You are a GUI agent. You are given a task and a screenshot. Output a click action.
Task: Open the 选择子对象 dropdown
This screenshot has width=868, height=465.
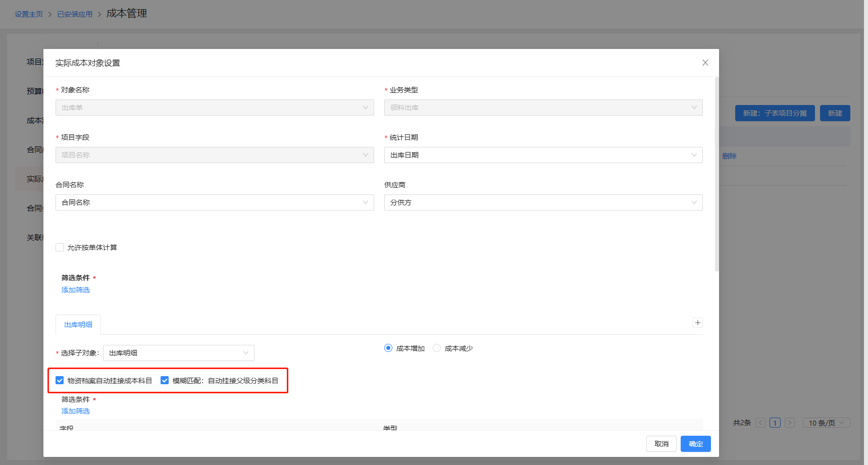coord(179,353)
